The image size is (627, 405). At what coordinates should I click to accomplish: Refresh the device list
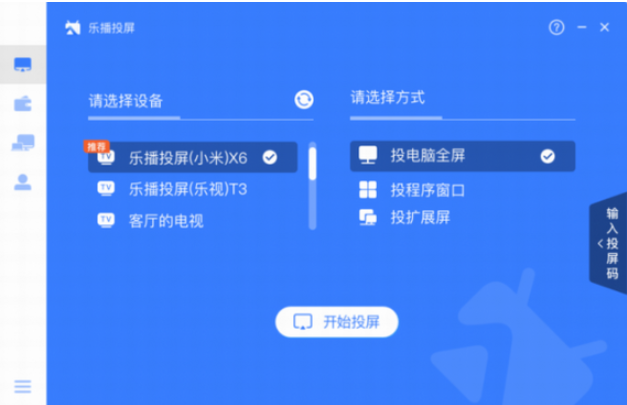304,100
